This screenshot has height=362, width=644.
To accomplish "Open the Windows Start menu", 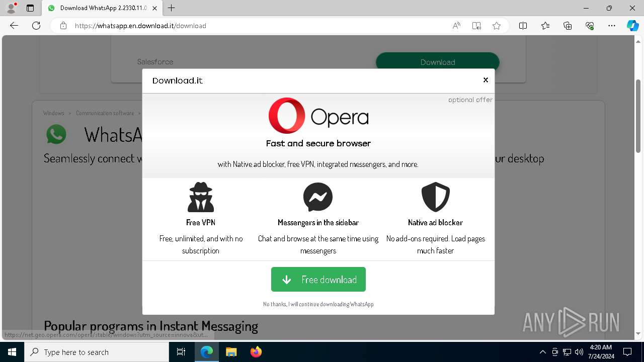I will [x=12, y=352].
